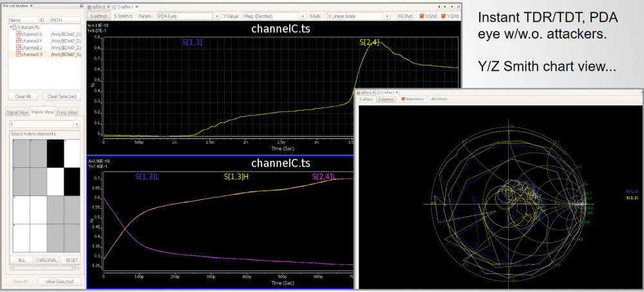The height and width of the screenshot is (292, 644).
Task: Toggle the Y Grid checkbox
Action: tap(443, 15)
